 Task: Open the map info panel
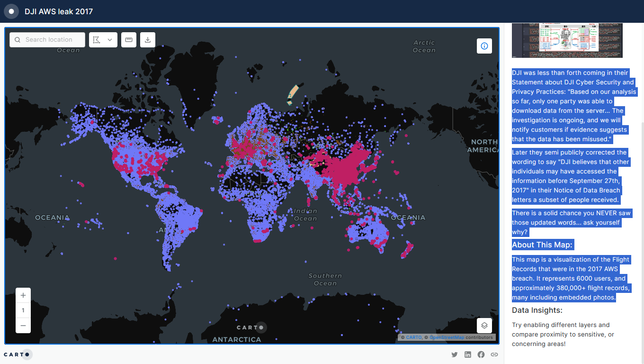[484, 46]
